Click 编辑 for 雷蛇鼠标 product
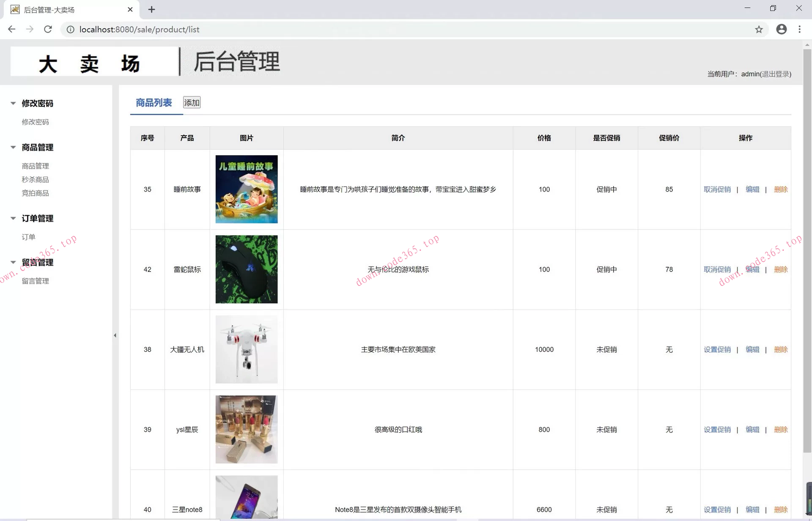 (x=753, y=269)
